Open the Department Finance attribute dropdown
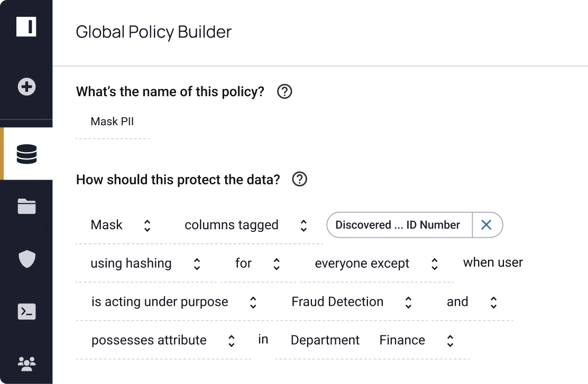The width and height of the screenshot is (588, 384). click(449, 340)
